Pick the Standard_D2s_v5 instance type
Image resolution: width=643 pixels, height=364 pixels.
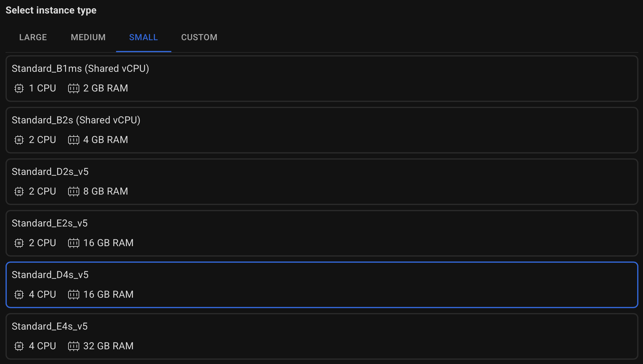point(322,182)
